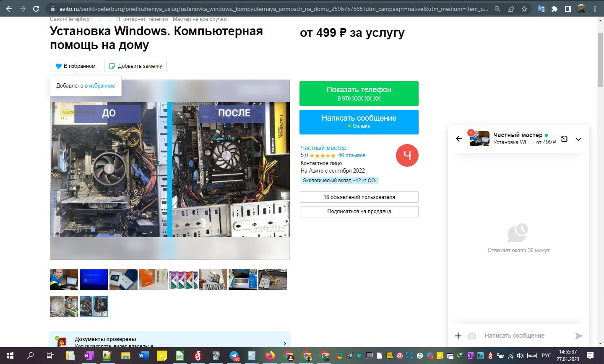Click the 'Добавить заметку' button
This screenshot has height=364, width=604.
point(135,66)
